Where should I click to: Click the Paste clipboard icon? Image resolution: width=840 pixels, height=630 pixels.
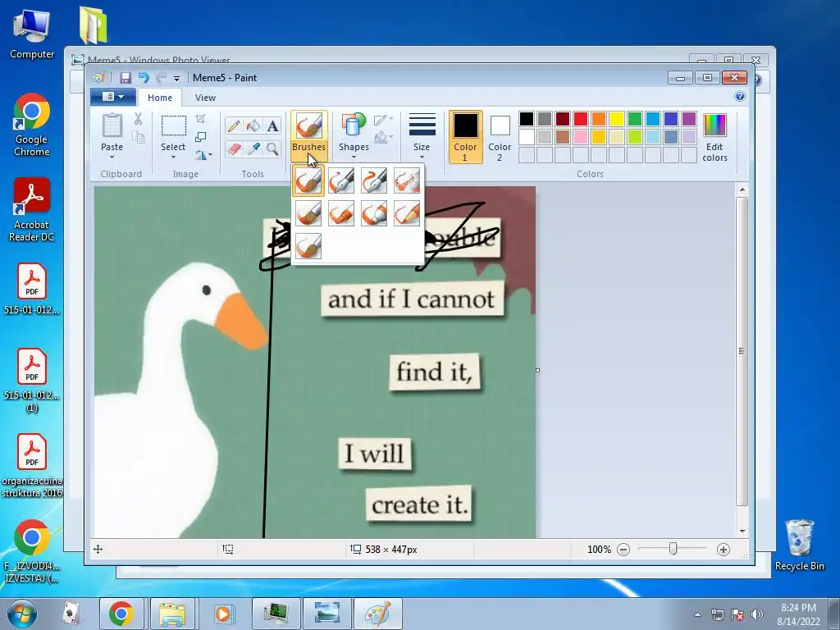[112, 126]
